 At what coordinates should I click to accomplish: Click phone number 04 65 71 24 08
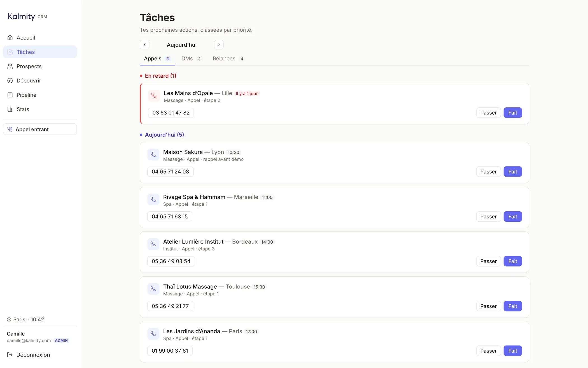point(170,172)
